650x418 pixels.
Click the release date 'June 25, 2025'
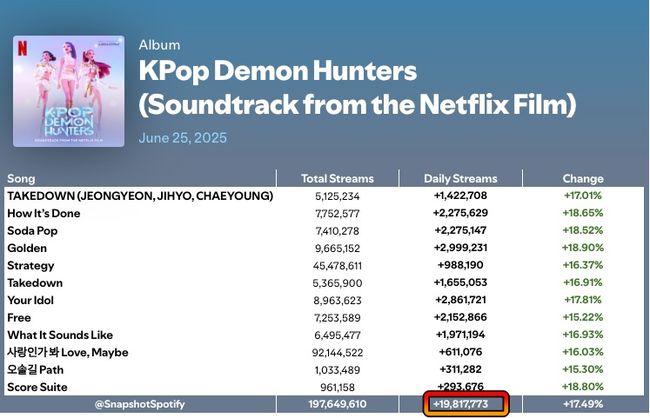tap(183, 138)
